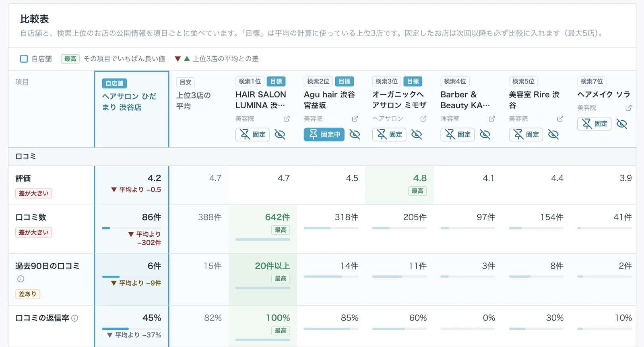The image size is (644, 347).
Task: Show info for 過去90日の口コミ
Action: click(x=21, y=279)
